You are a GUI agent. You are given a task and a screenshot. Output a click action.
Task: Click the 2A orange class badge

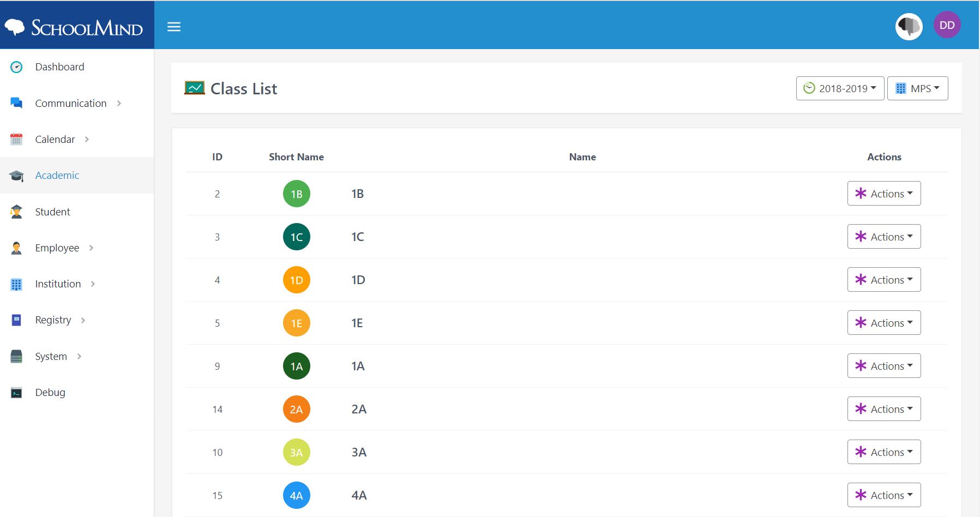point(297,409)
